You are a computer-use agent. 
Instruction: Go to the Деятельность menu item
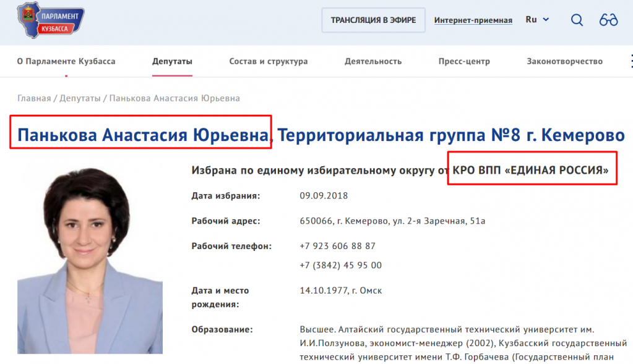tap(373, 61)
